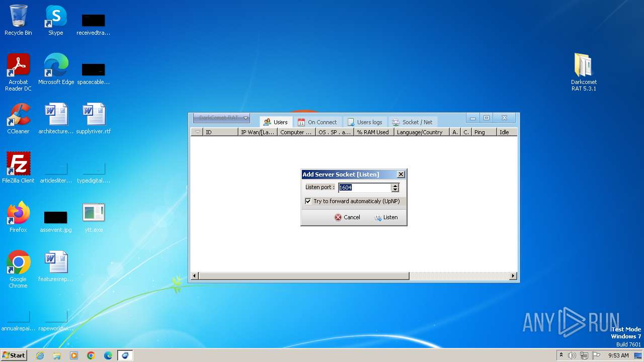Select the CCleaner desktop icon
Viewport: 644px width, 362px height.
(x=18, y=119)
